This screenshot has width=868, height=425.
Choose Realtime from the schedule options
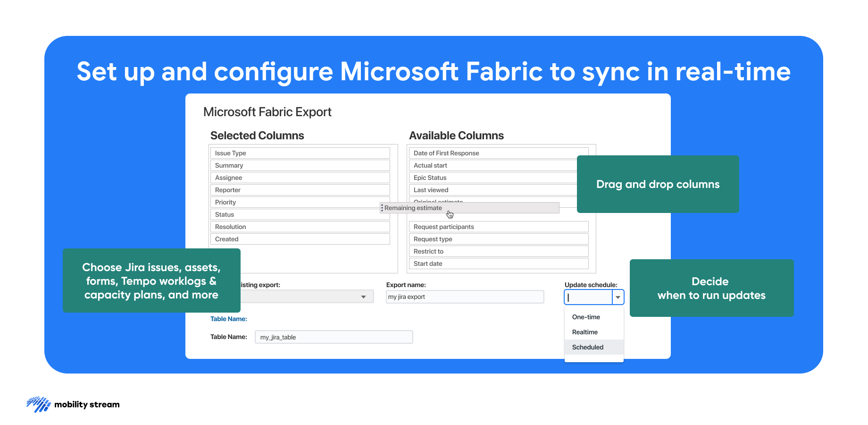tap(594, 332)
